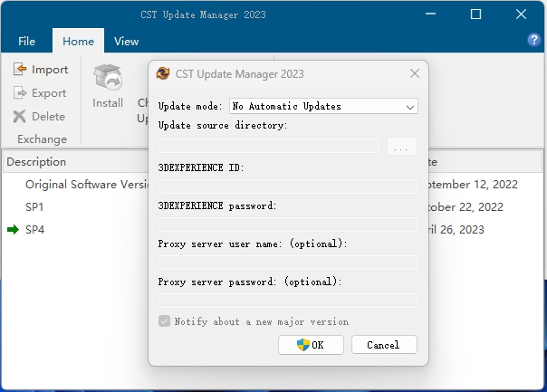
Task: Click the Proxy server user name field
Action: click(x=288, y=263)
